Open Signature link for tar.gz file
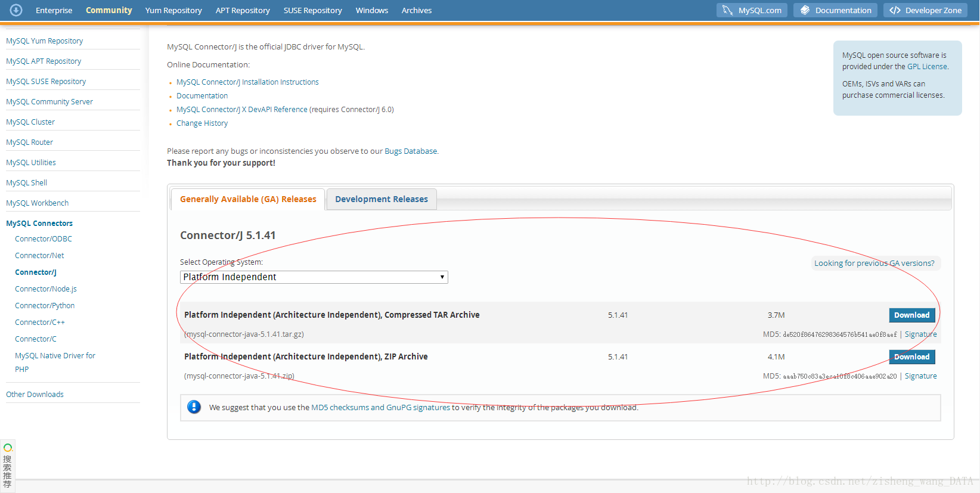The height and width of the screenshot is (493, 980). click(921, 334)
